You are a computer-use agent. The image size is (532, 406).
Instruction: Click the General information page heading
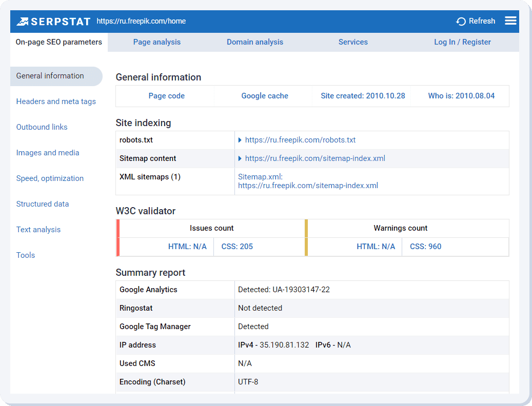pos(159,77)
